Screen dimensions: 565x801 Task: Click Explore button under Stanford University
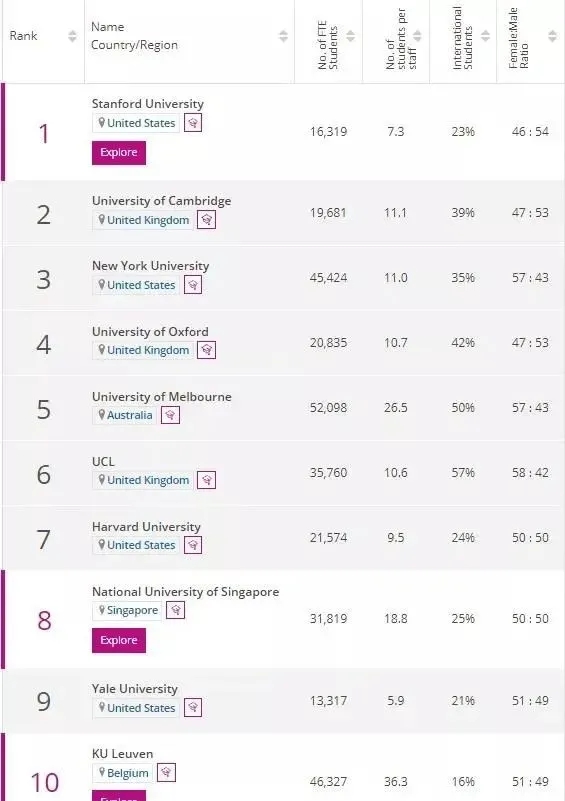pos(119,153)
